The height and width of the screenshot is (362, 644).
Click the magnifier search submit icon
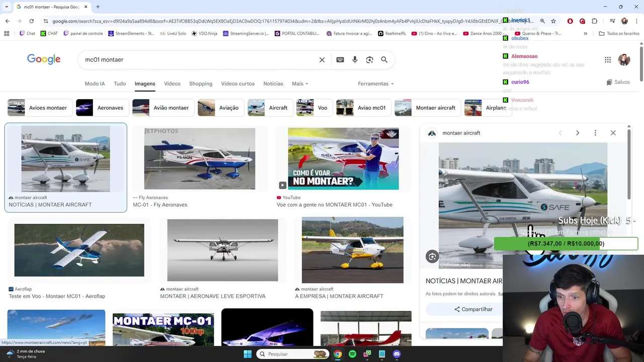pos(384,60)
